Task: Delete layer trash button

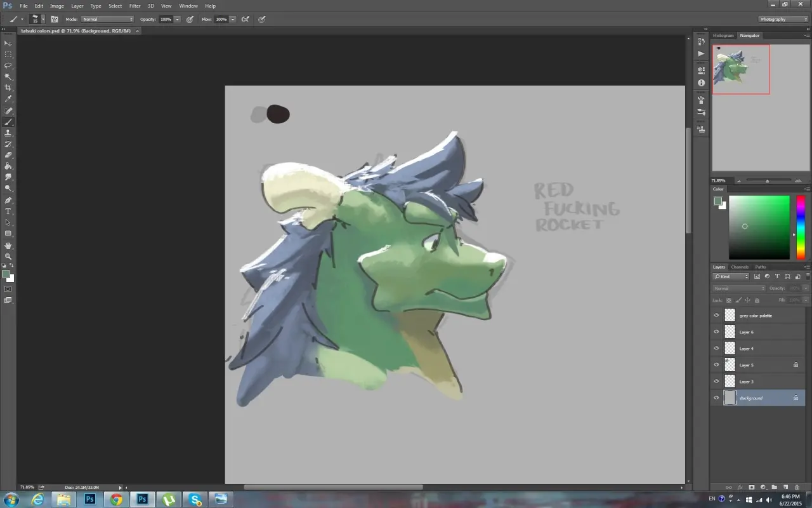Action: click(797, 487)
